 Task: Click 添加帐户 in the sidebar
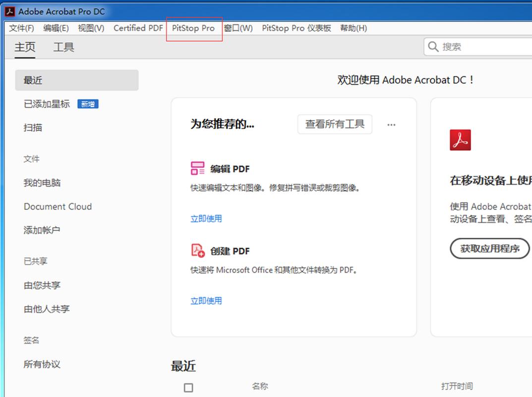pos(42,230)
